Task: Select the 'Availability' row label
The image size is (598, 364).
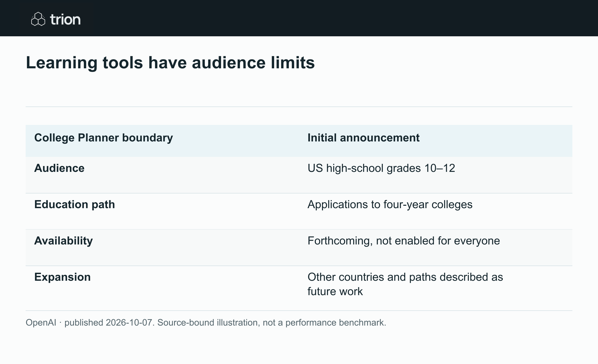Action: 64,241
